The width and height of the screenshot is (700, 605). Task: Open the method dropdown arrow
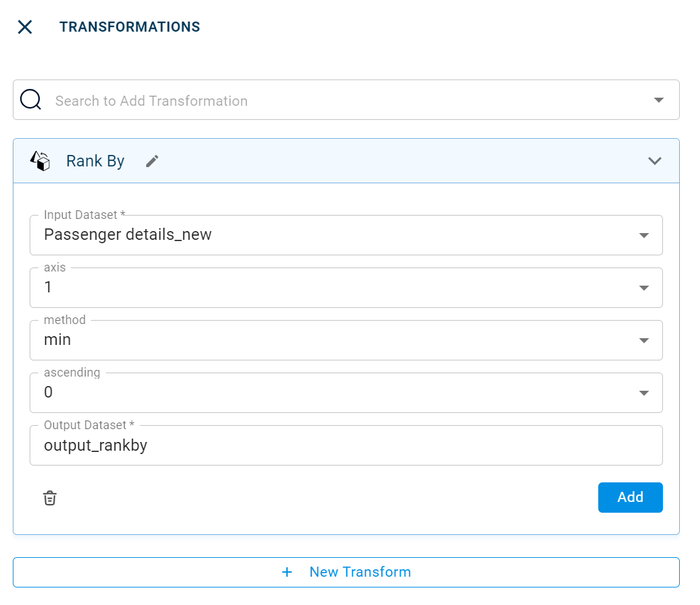click(x=643, y=340)
